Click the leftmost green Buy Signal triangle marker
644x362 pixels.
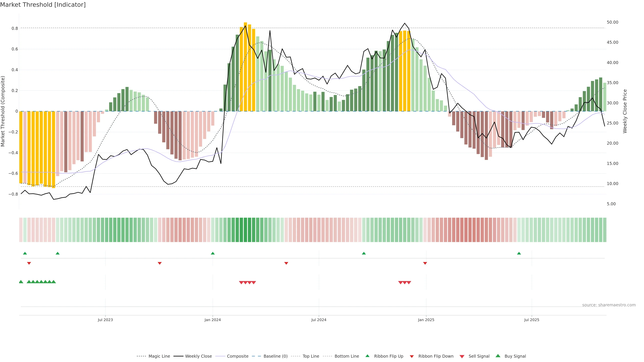pos(21,282)
